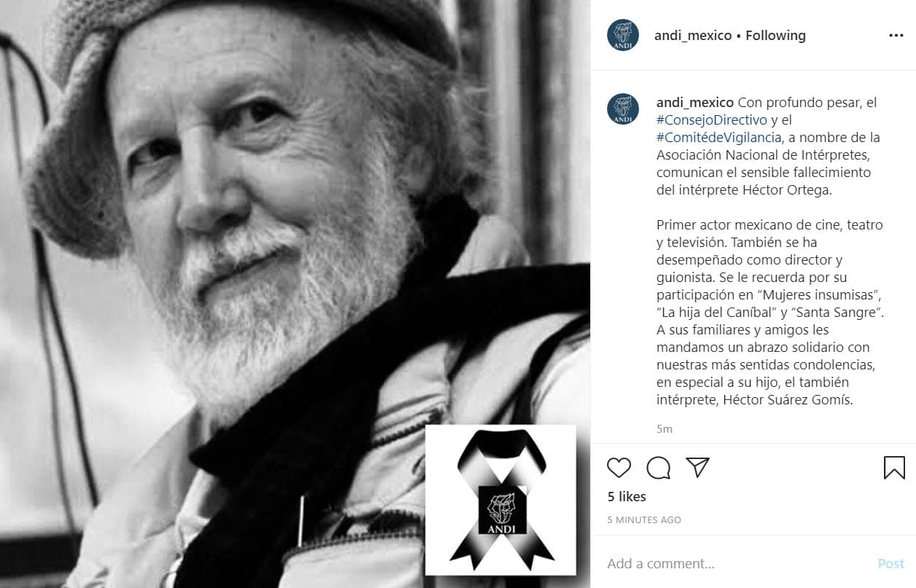
Task: Click the ANDI mourning ribbon graphic
Action: point(501,499)
